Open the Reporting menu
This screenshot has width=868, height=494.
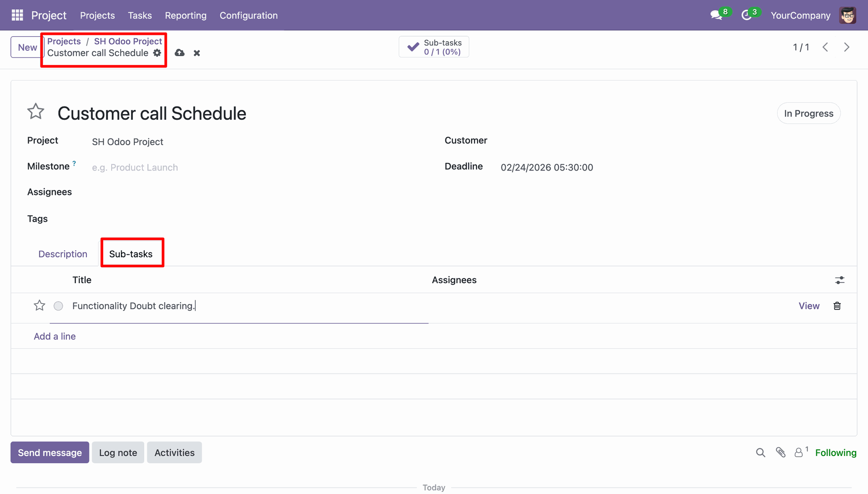click(185, 15)
